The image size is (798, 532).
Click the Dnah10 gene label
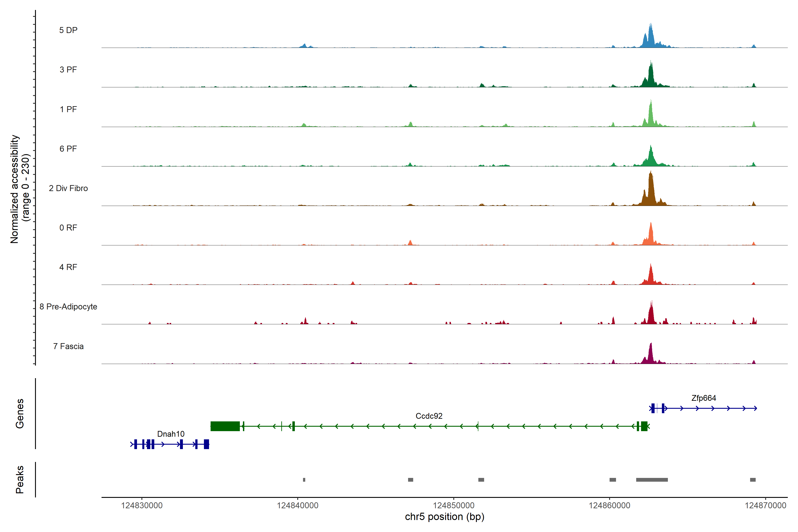click(x=171, y=434)
